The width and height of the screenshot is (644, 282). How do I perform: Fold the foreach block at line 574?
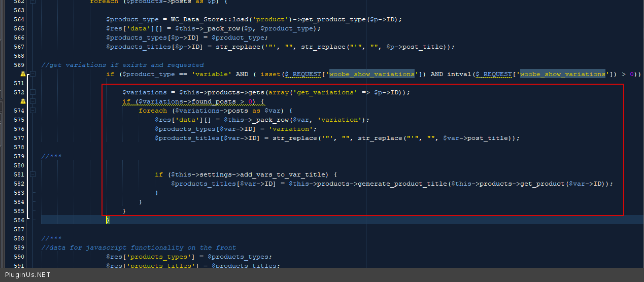[33, 111]
